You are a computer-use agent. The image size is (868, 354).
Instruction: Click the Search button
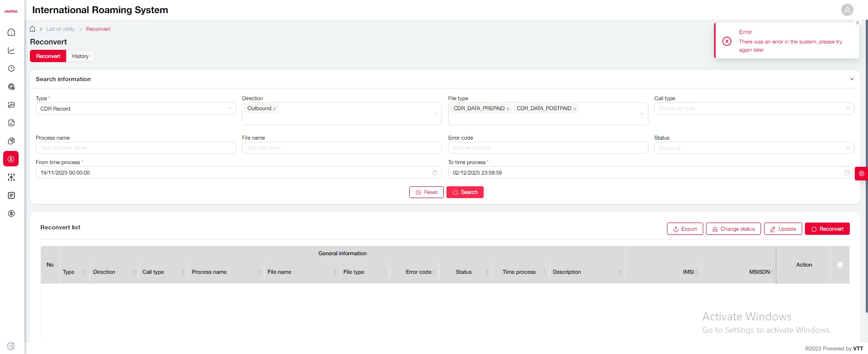pyautogui.click(x=465, y=192)
